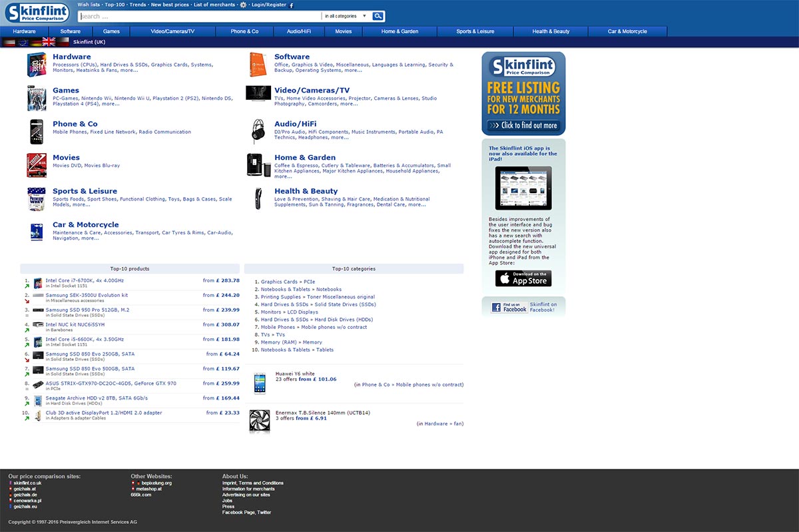Viewport: 799px width, 532px height.
Task: Open the Car Tyres & Rims subcategory
Action: tap(182, 233)
